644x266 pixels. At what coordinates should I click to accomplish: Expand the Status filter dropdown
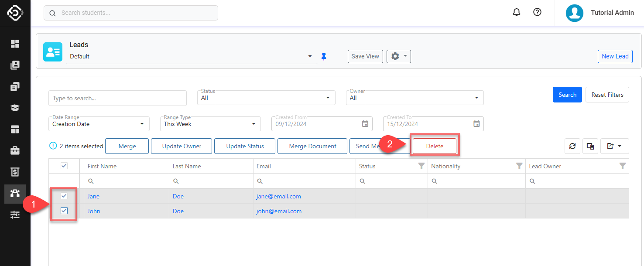[267, 98]
